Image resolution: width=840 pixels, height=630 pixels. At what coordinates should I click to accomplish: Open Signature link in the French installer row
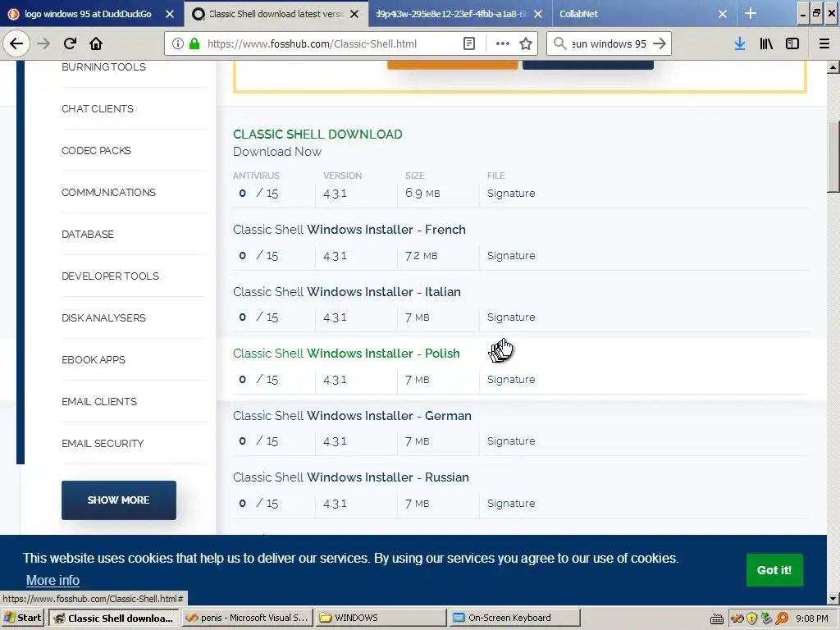coord(511,256)
